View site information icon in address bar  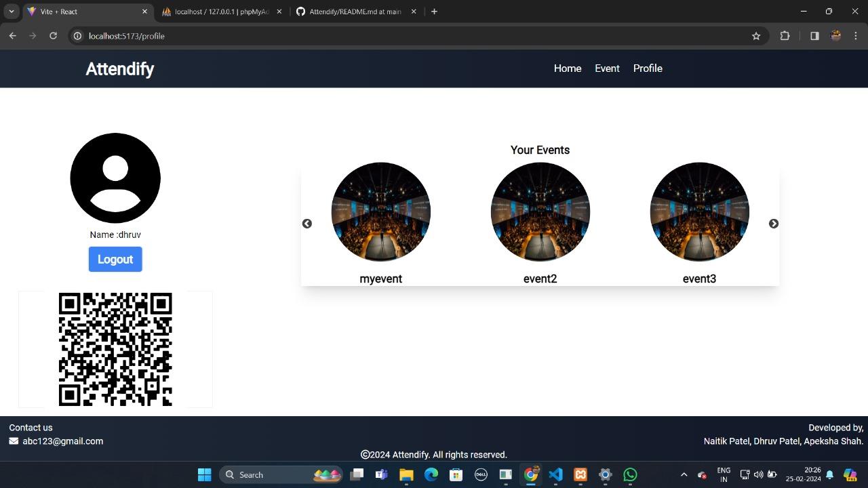[x=77, y=36]
